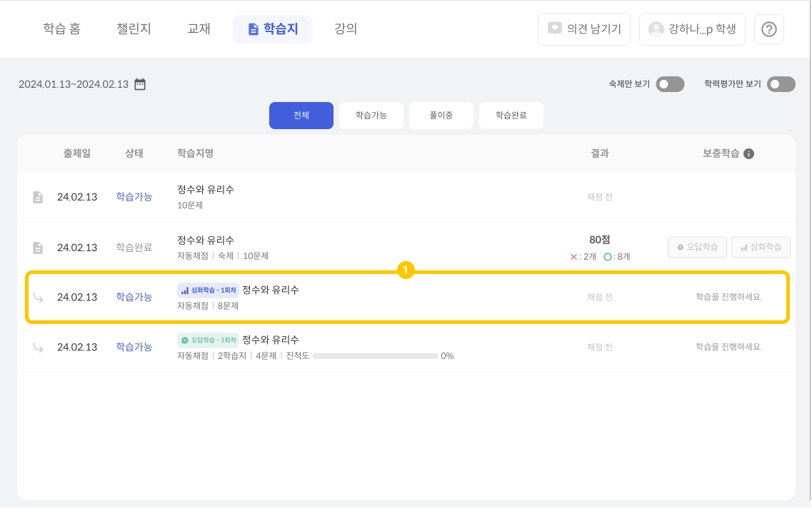Viewport: 812px width, 508px height.
Task: Click the 심화학습 button
Action: tap(761, 248)
